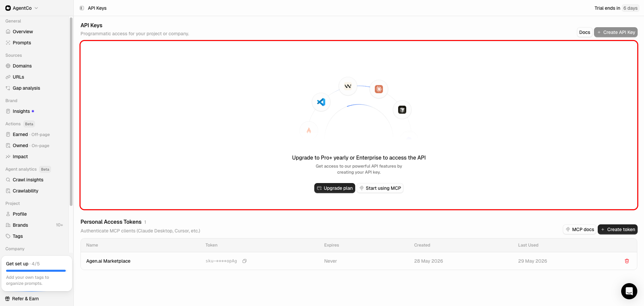
Task: Open MCP docs button
Action: pyautogui.click(x=580, y=229)
